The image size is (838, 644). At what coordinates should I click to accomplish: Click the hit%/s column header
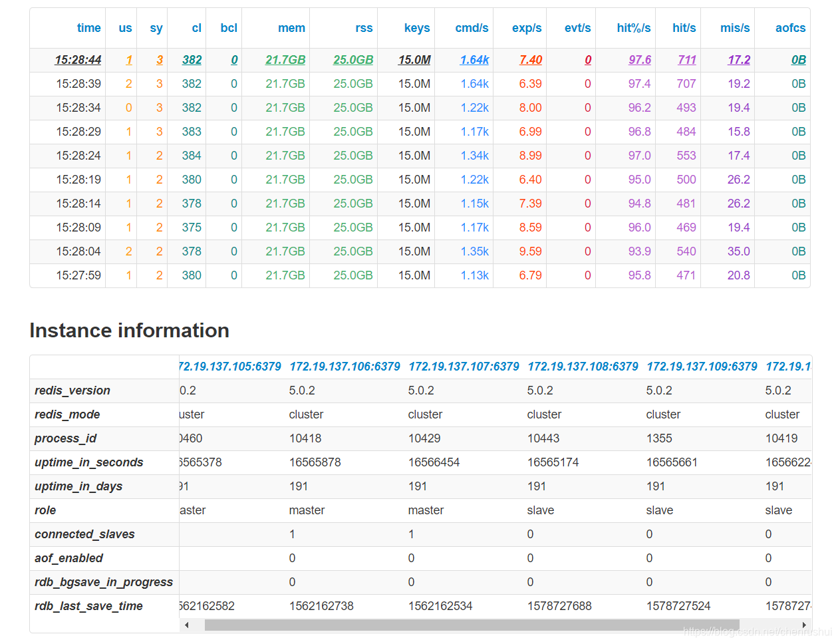tap(633, 28)
